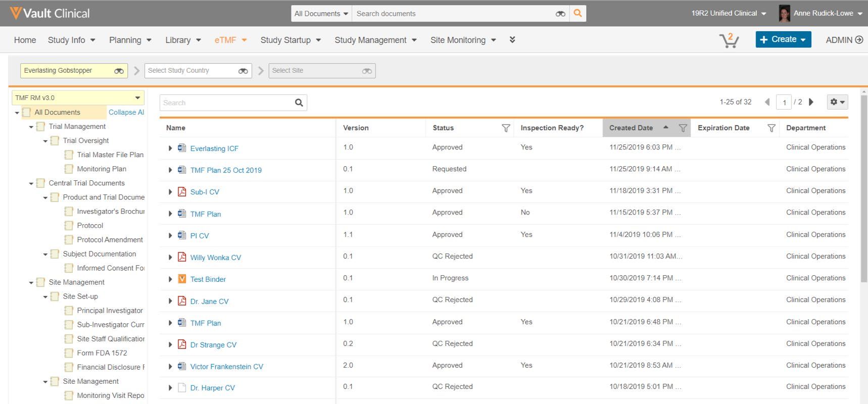Open Created Date column filter icon

[x=683, y=128]
